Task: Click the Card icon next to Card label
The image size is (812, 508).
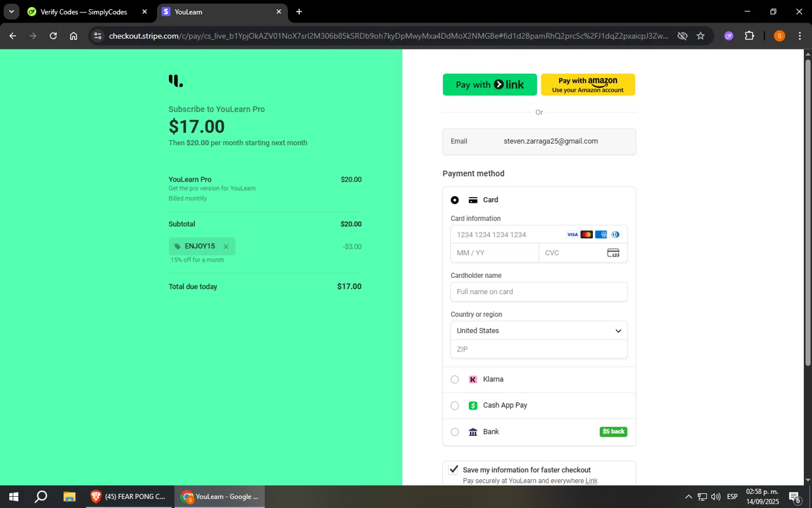Action: pyautogui.click(x=473, y=200)
